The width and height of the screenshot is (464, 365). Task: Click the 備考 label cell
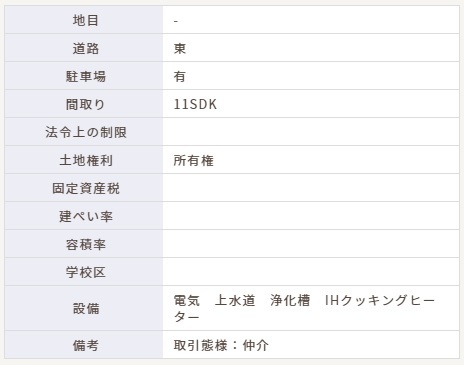[84, 345]
